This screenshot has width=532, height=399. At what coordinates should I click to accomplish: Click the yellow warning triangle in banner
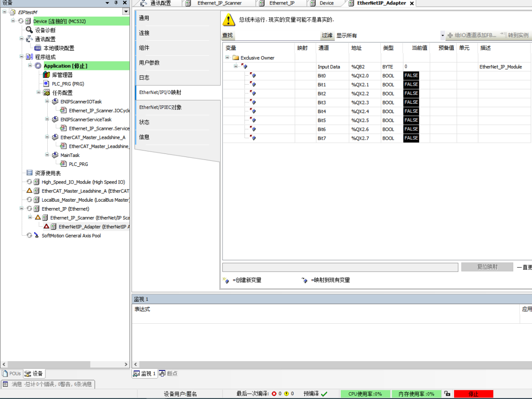pyautogui.click(x=229, y=20)
